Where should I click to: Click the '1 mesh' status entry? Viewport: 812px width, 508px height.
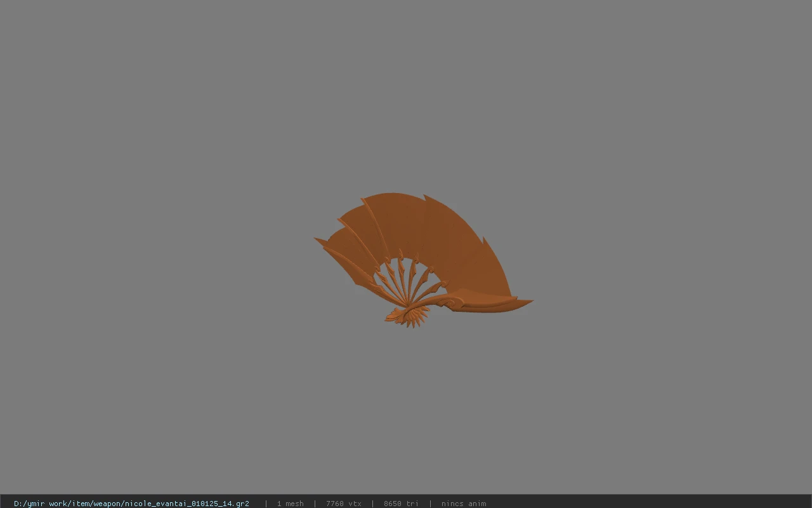click(290, 504)
